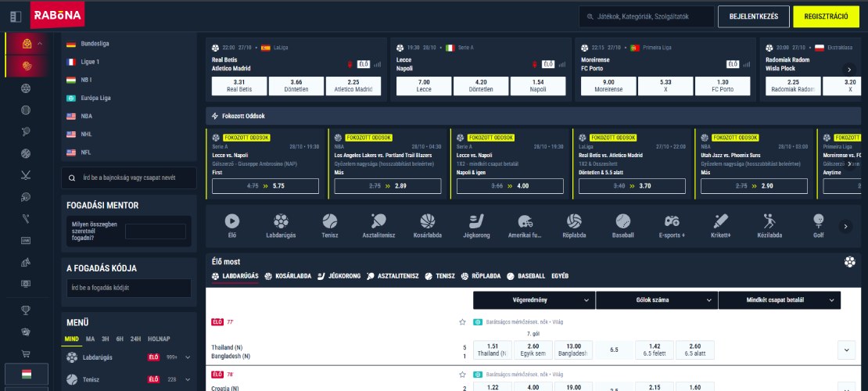Open the Mindkét csapat betalál dropdown
Viewport: 868px width, 391px height.
pyautogui.click(x=779, y=300)
